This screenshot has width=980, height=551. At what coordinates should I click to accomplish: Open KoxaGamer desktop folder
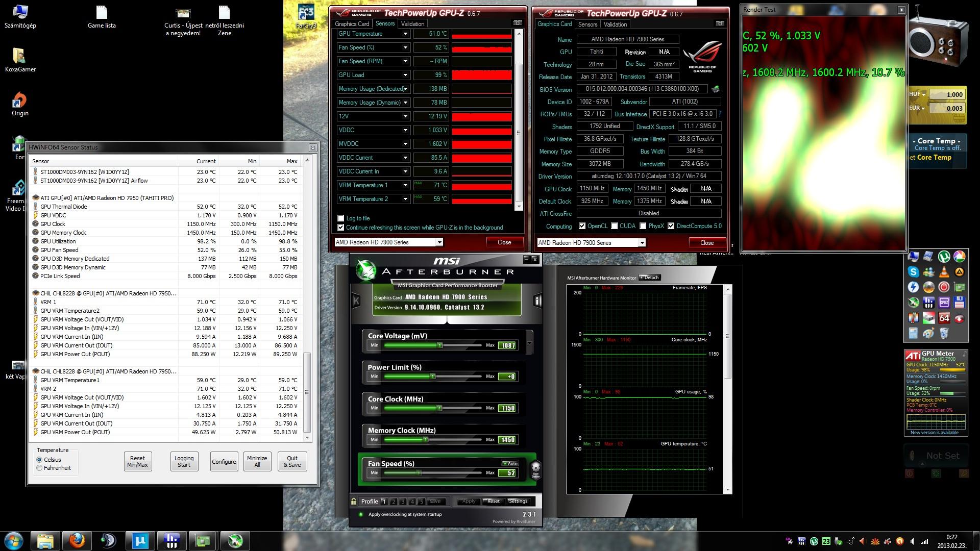[x=20, y=60]
